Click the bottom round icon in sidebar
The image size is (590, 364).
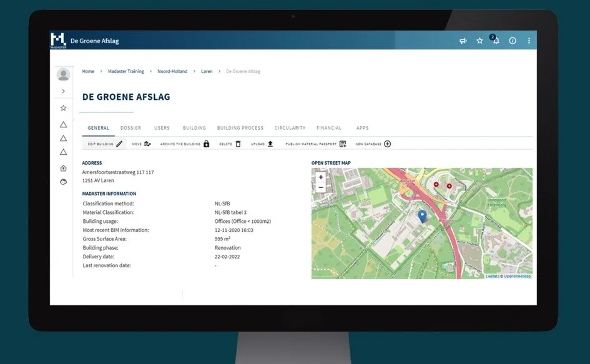pos(63,182)
